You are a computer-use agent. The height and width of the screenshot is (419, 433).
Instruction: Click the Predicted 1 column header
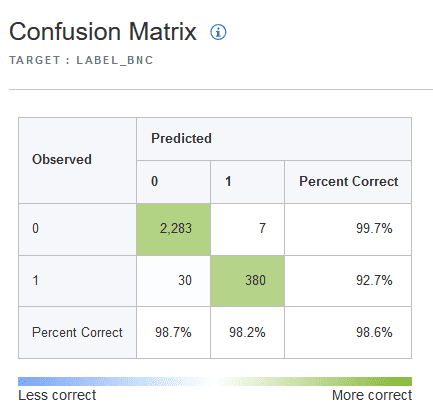(247, 182)
